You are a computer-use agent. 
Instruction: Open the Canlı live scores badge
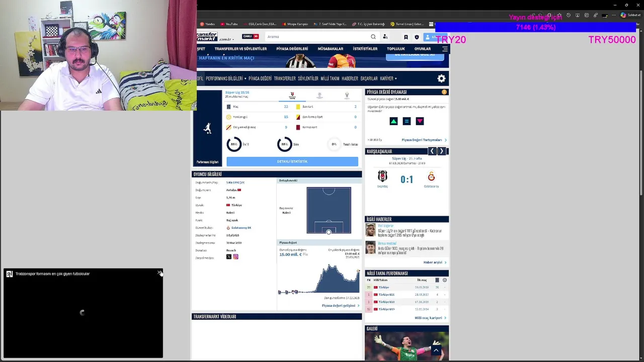click(250, 36)
